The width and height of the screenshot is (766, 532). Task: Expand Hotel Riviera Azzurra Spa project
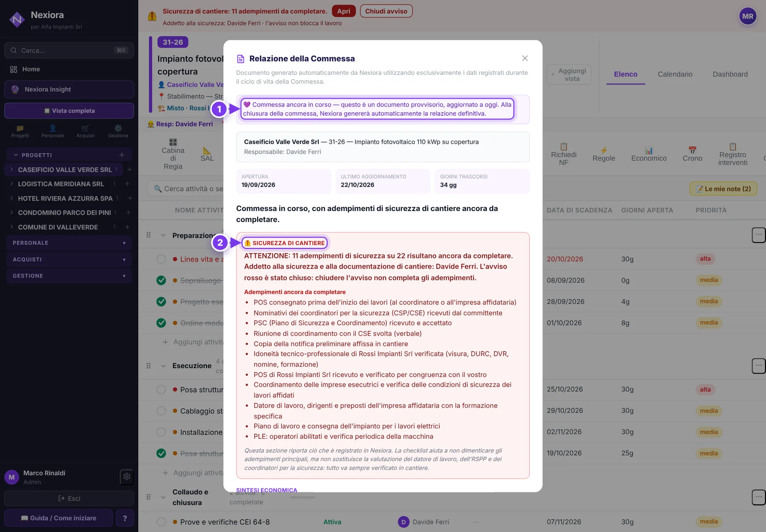11,198
